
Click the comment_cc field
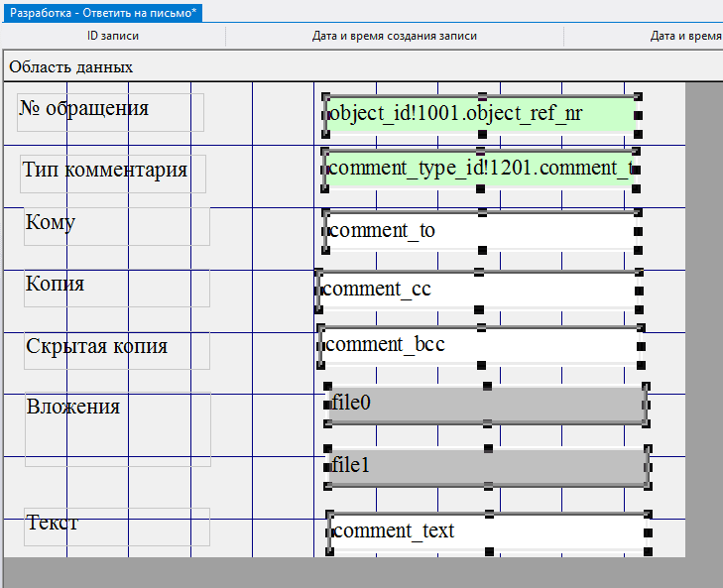click(478, 290)
